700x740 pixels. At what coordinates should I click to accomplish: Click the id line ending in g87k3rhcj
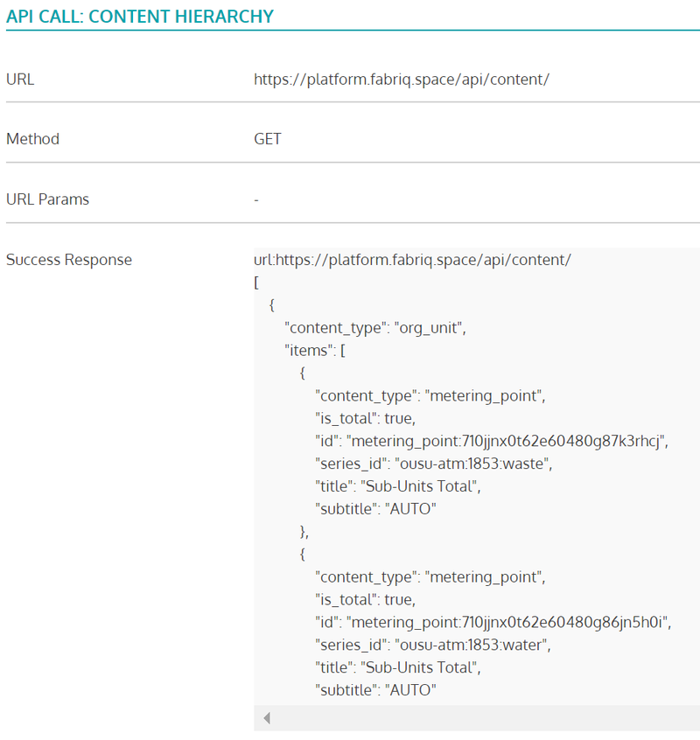pyautogui.click(x=492, y=441)
